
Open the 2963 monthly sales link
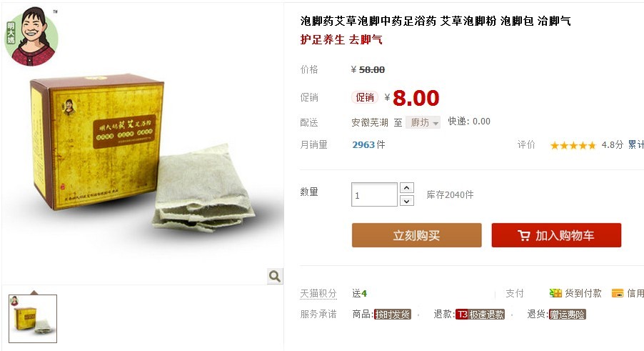click(363, 144)
